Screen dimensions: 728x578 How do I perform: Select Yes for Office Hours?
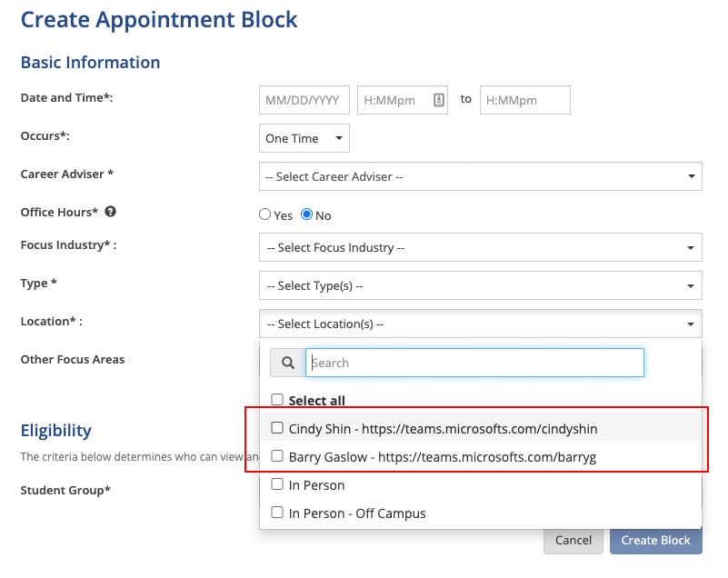click(x=265, y=215)
